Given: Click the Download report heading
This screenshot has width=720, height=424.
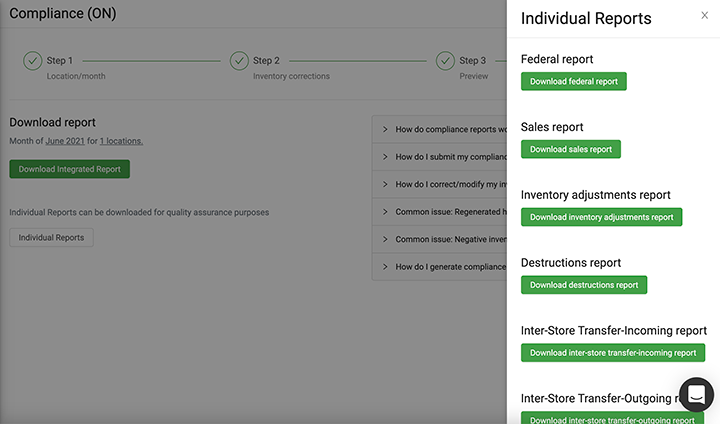Looking at the screenshot, I should point(52,123).
